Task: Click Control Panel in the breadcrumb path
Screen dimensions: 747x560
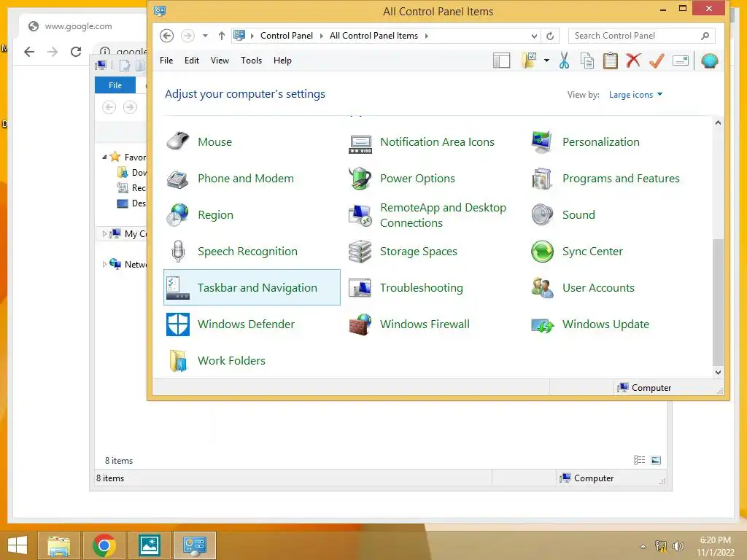Action: click(286, 36)
